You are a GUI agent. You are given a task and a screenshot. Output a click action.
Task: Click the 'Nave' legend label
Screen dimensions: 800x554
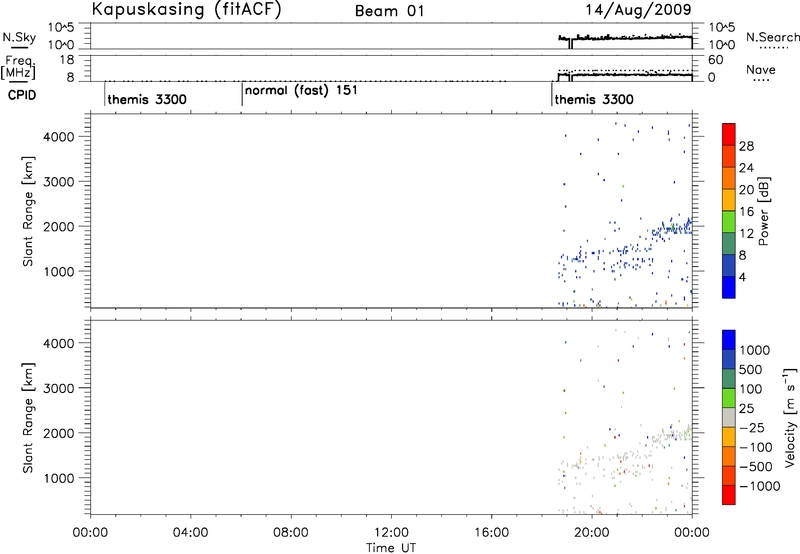coord(761,69)
